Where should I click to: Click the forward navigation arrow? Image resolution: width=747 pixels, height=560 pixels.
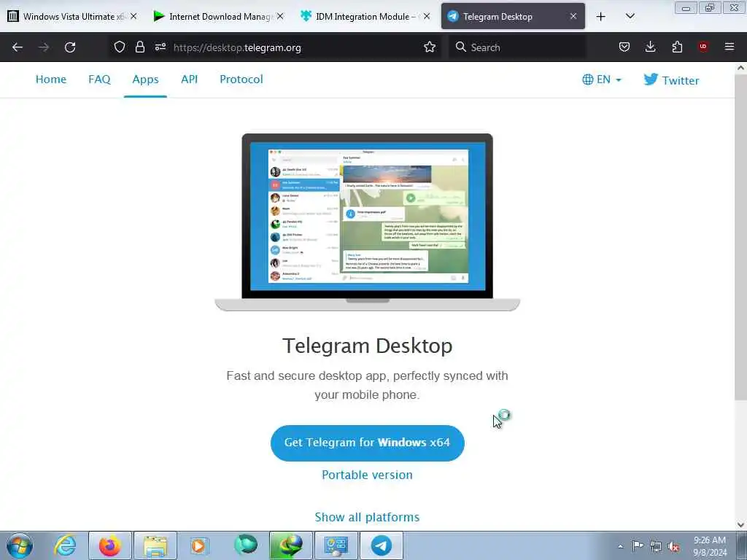44,47
